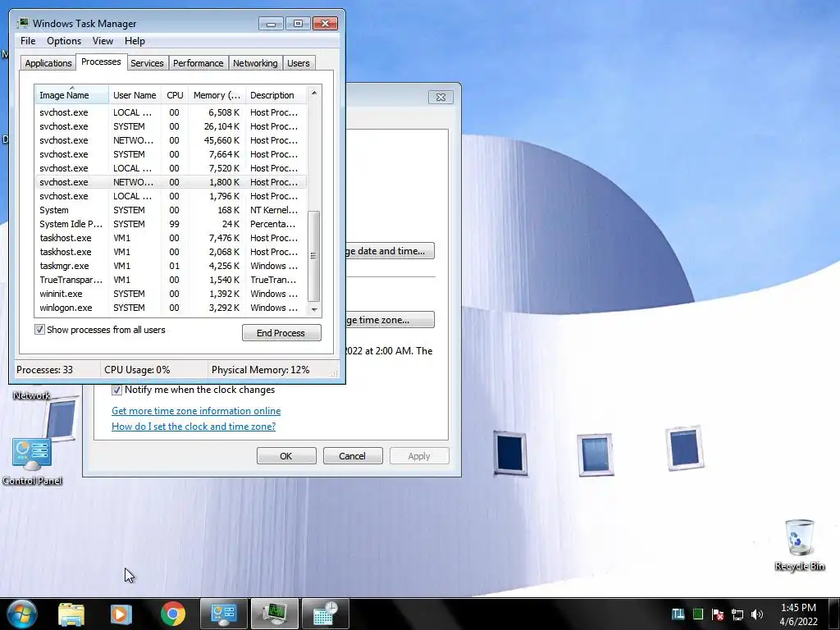Sort processes by Memory column
This screenshot has width=840, height=630.
tap(217, 95)
